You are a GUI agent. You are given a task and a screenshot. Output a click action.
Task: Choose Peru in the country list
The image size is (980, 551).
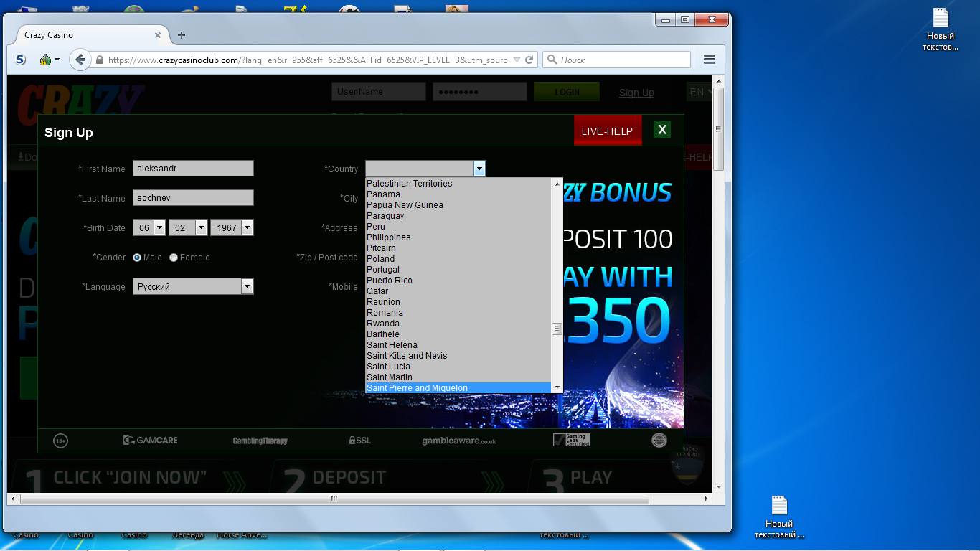tap(458, 227)
